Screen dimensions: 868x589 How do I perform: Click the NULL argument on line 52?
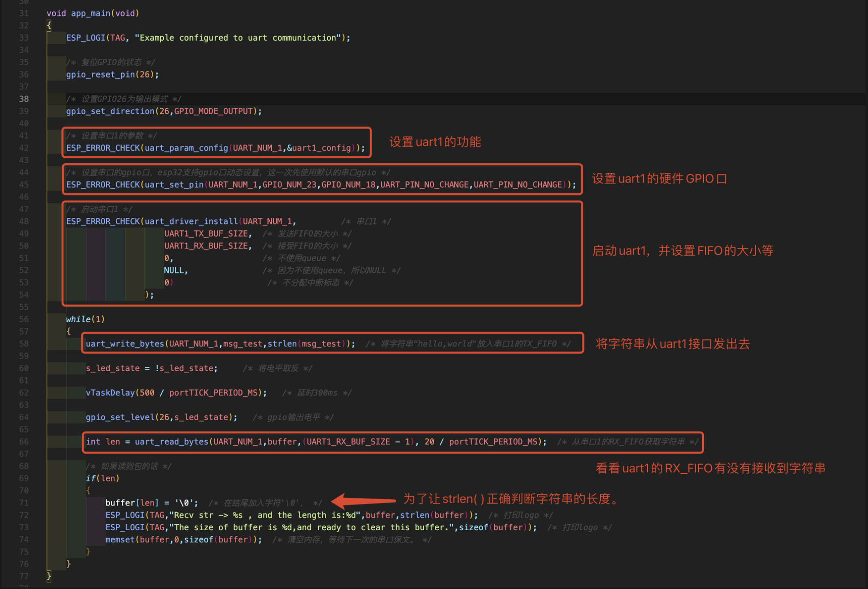(x=174, y=270)
